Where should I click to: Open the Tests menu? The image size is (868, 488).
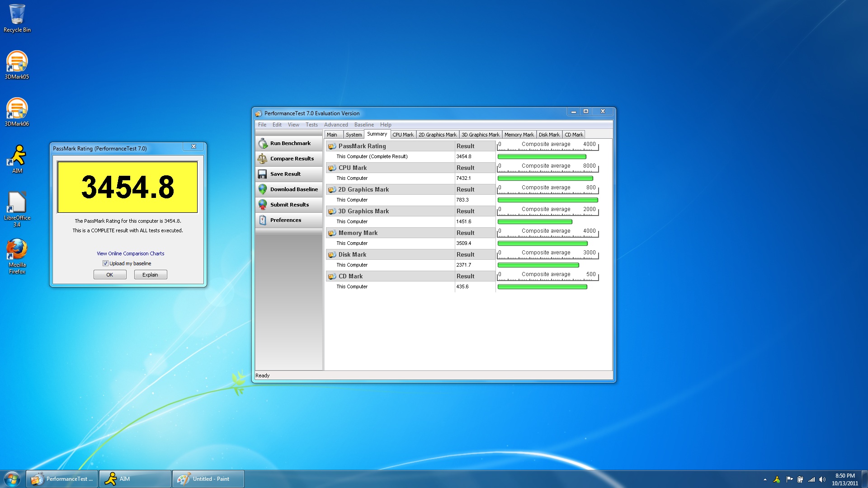311,125
